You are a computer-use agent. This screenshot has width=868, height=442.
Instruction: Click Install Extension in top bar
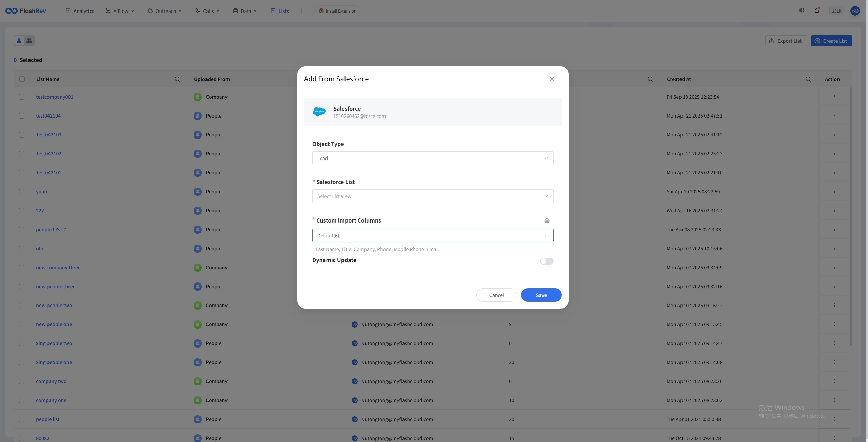[x=337, y=11]
